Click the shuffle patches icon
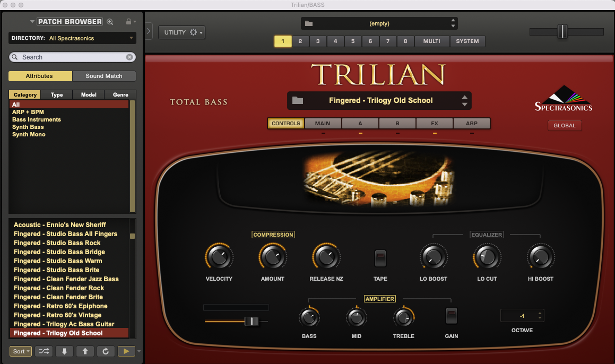This screenshot has width=615, height=364. pyautogui.click(x=44, y=351)
